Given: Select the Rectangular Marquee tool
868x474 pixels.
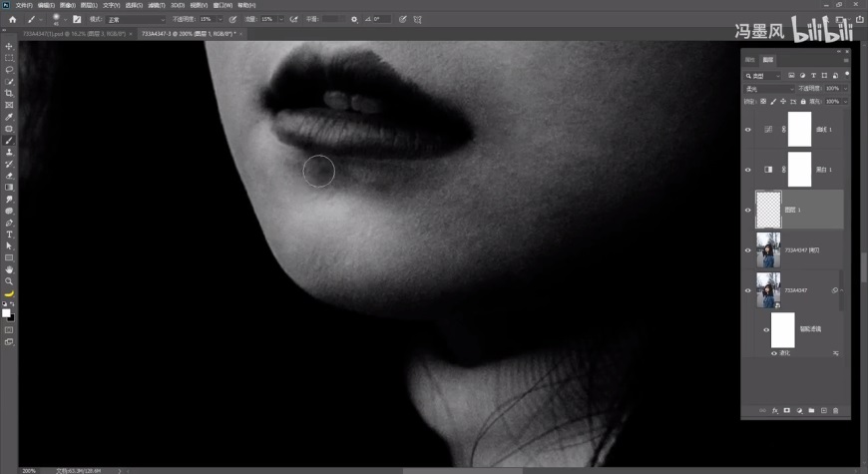Looking at the screenshot, I should pyautogui.click(x=9, y=58).
